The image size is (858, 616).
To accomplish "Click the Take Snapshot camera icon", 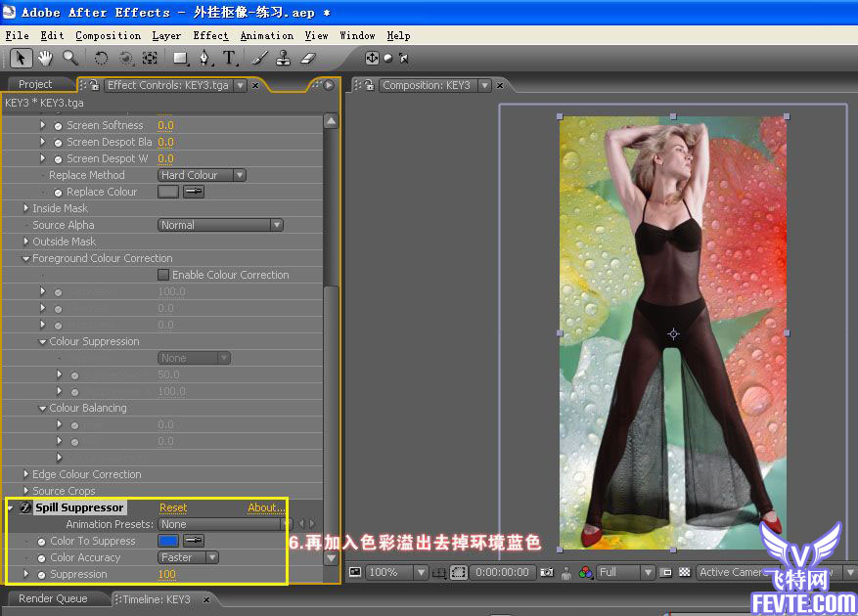I will (547, 572).
